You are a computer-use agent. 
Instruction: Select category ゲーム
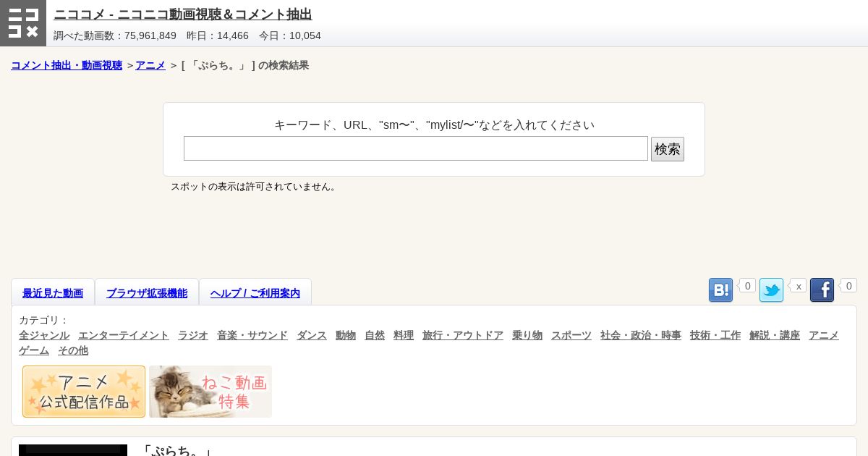(34, 350)
